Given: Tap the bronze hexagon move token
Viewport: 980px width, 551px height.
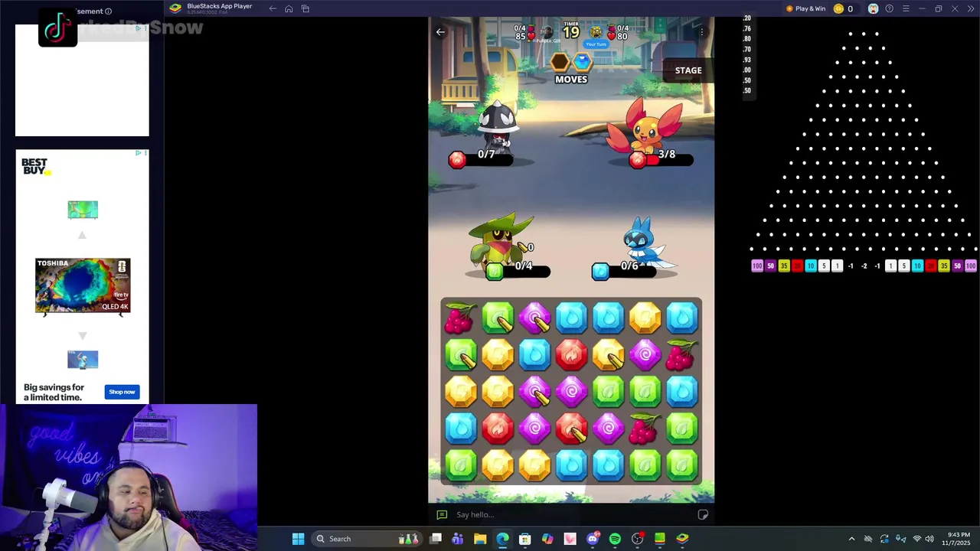Looking at the screenshot, I should pos(560,62).
